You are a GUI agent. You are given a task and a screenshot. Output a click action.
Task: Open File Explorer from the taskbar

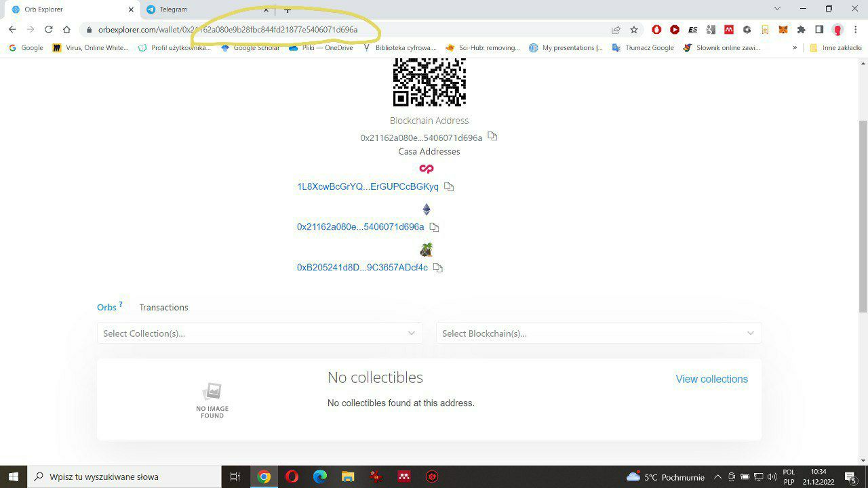click(x=348, y=476)
